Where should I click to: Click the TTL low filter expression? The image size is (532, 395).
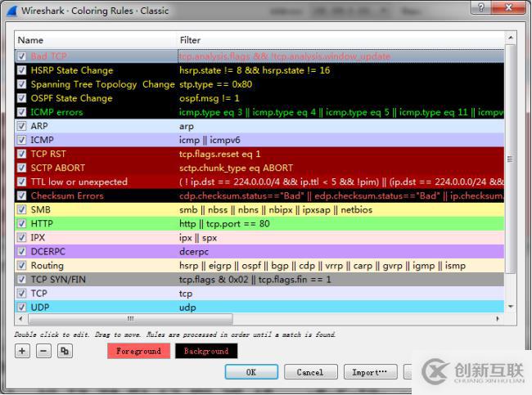341,182
